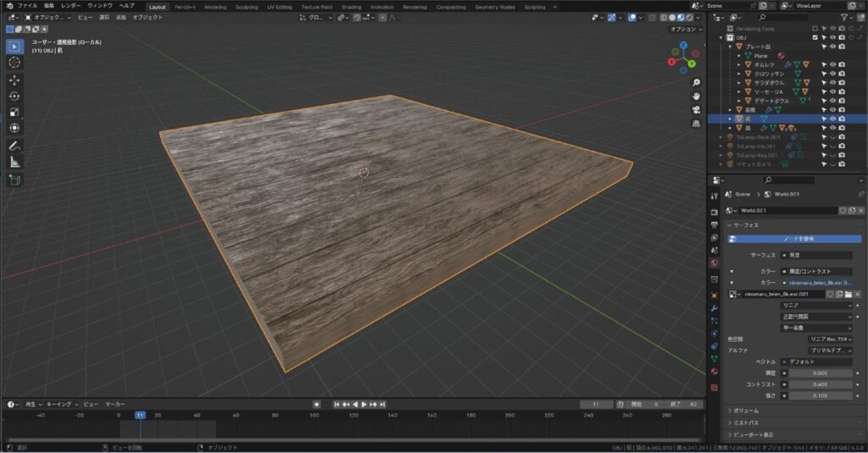Open the ファイル menu
Viewport: 868px width, 453px height.
click(x=27, y=6)
